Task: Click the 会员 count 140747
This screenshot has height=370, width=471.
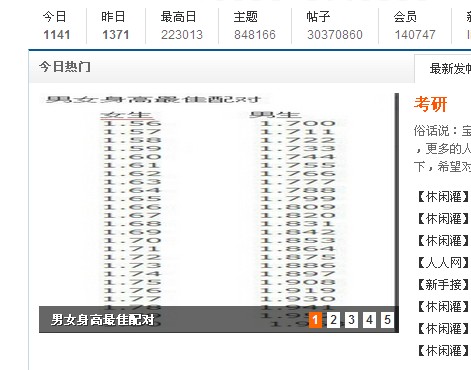Action: (x=415, y=35)
